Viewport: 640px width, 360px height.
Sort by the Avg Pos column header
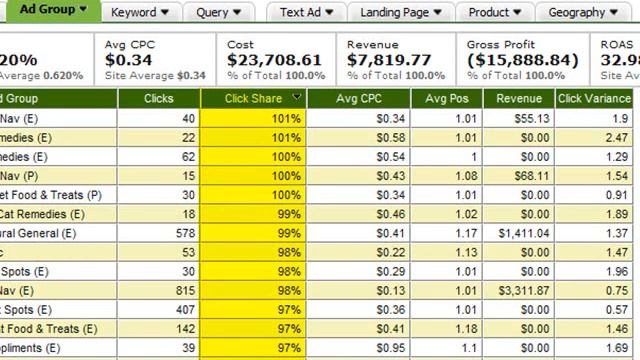tap(447, 99)
